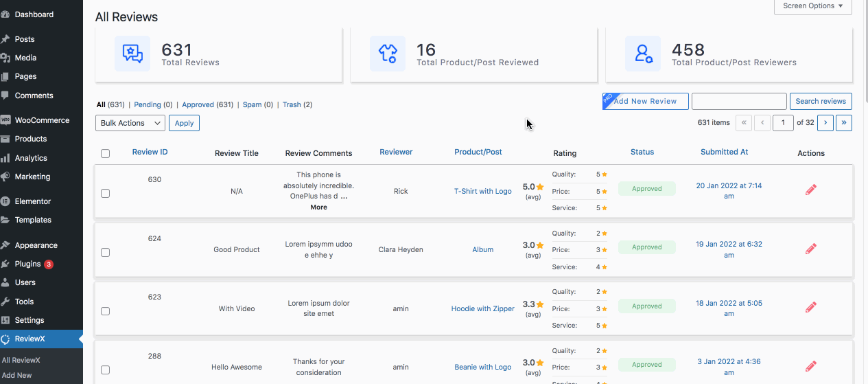Expand the Screen Options panel
This screenshot has height=384, width=868.
pos(812,6)
